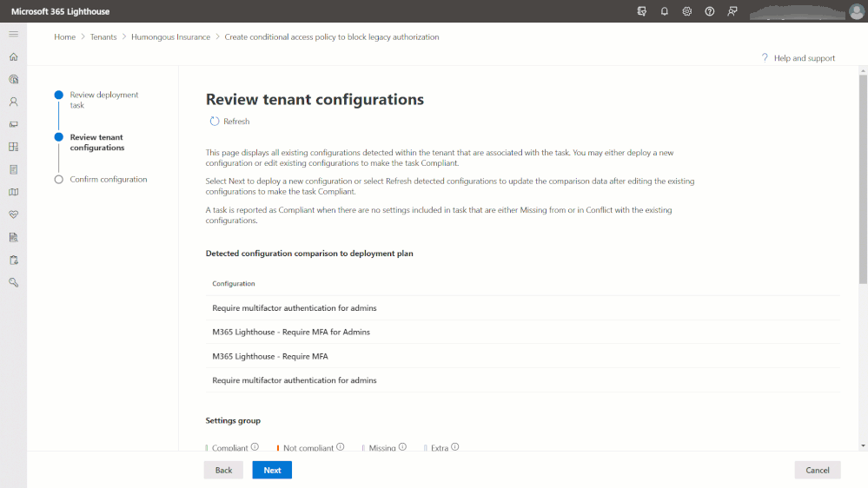The width and height of the screenshot is (868, 488).
Task: Go to Humongous Insurance breadcrumb
Action: pyautogui.click(x=170, y=37)
